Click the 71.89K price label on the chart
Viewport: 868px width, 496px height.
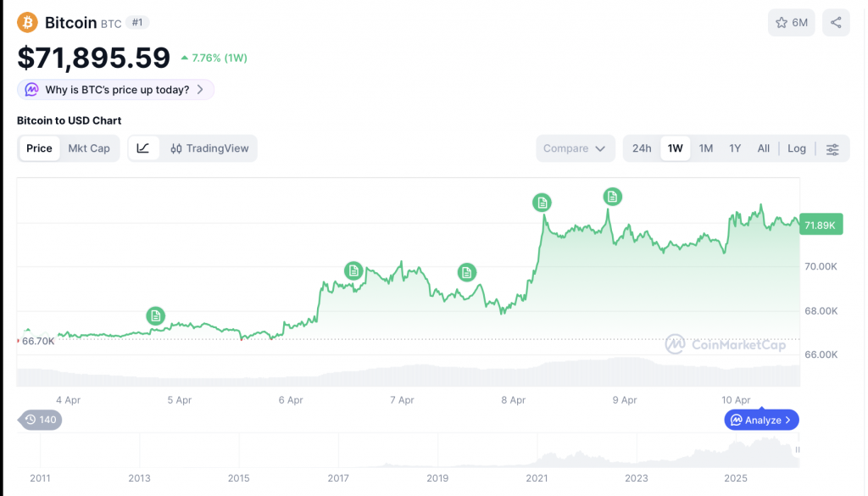click(x=820, y=224)
